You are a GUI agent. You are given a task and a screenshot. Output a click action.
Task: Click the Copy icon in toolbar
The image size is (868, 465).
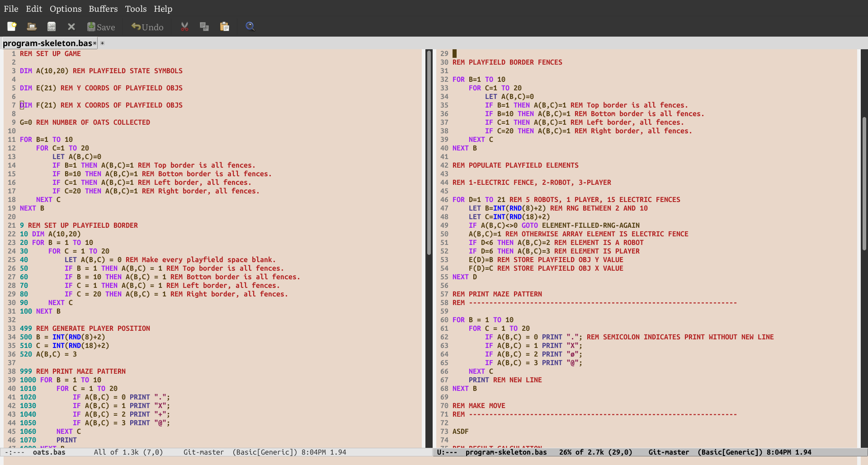[204, 27]
